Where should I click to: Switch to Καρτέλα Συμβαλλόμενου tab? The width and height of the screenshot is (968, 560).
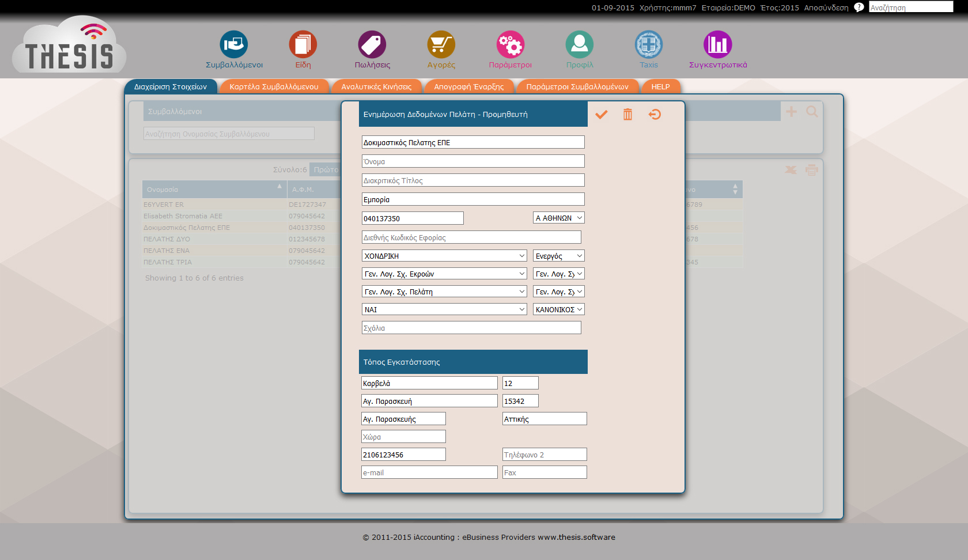point(274,87)
